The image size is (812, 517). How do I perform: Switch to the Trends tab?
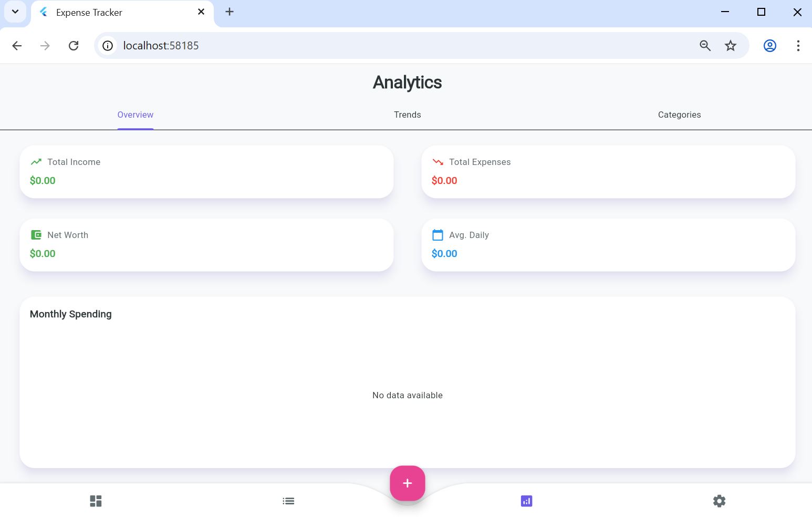click(407, 115)
